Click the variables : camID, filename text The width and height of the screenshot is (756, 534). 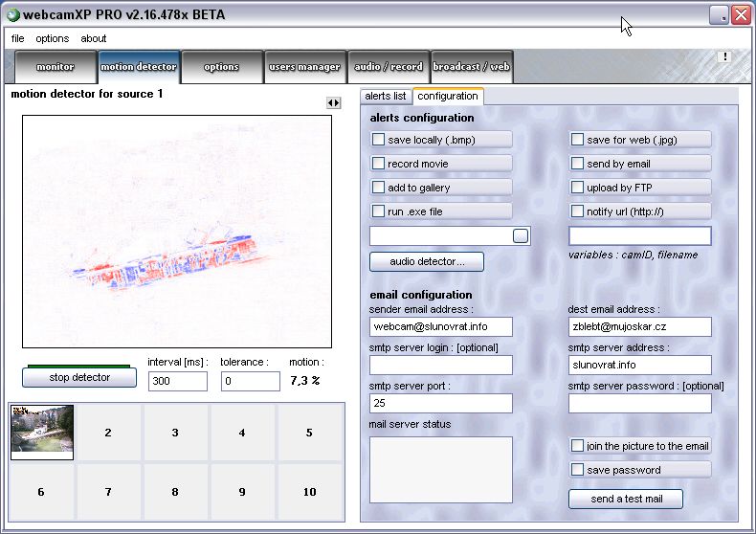pyautogui.click(x=633, y=255)
